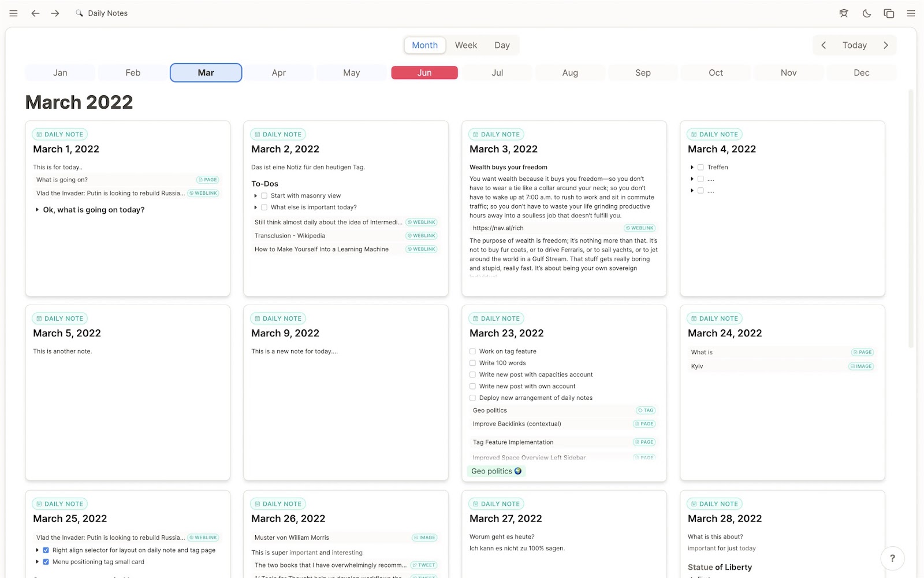Check the 'Work on tag feature' task
Viewport: 924px width, 578px height.
(x=472, y=351)
